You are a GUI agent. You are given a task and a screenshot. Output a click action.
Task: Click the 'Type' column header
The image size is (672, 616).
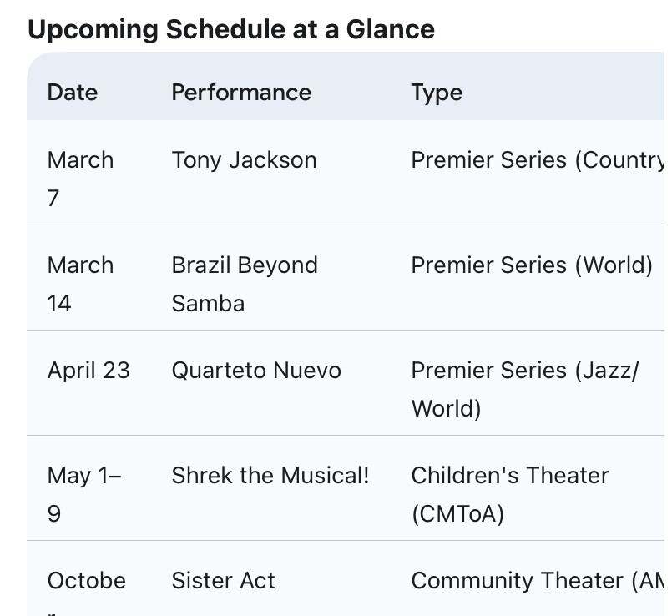click(x=437, y=92)
